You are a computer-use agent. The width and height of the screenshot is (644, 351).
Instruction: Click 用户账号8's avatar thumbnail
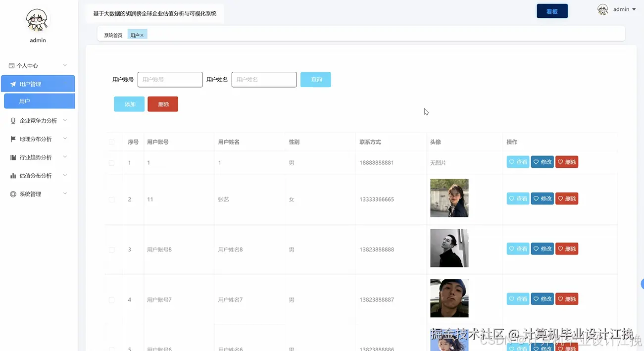[449, 248]
